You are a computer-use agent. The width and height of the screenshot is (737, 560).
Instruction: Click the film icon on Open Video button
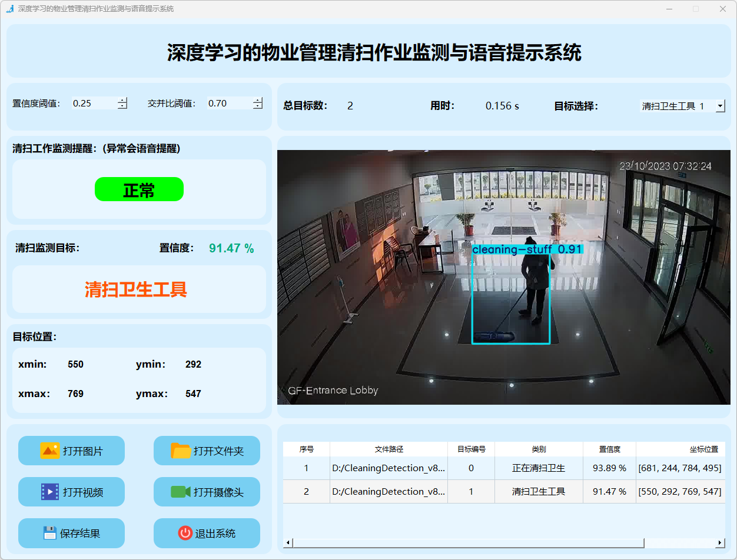50,492
